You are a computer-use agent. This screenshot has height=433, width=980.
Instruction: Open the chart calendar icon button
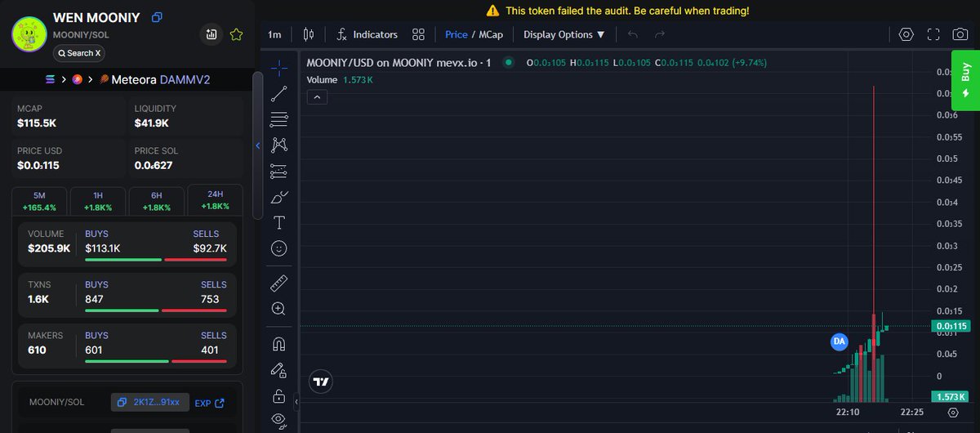click(212, 34)
